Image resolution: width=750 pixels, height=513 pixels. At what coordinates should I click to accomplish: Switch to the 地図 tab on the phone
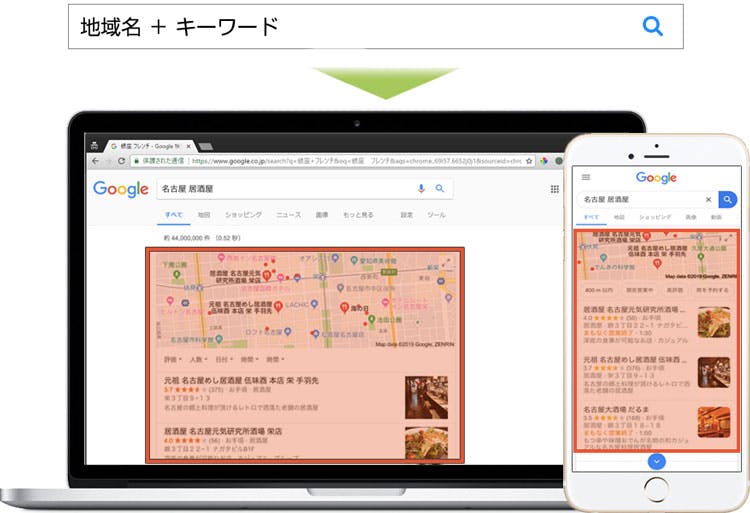pos(619,217)
